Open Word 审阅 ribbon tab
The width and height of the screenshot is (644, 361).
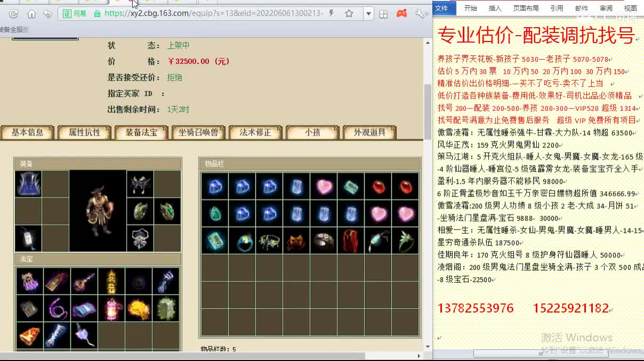click(606, 8)
